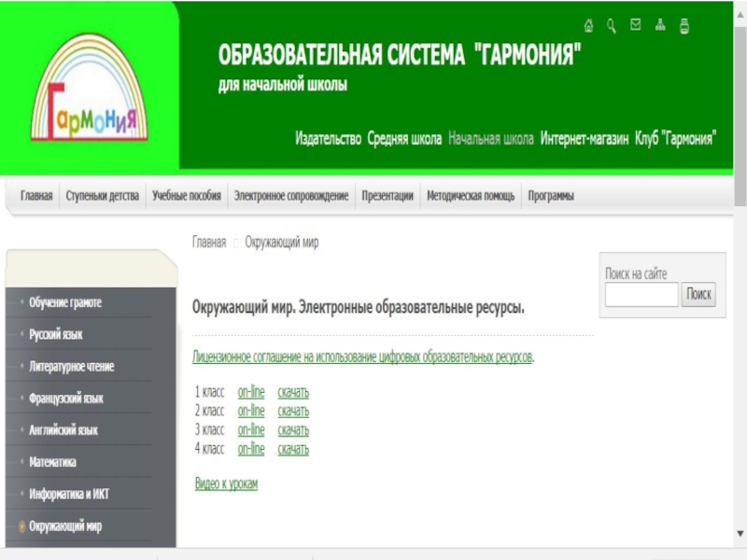The height and width of the screenshot is (560, 747).
Task: Open the Учебные пособия tab
Action: (187, 196)
